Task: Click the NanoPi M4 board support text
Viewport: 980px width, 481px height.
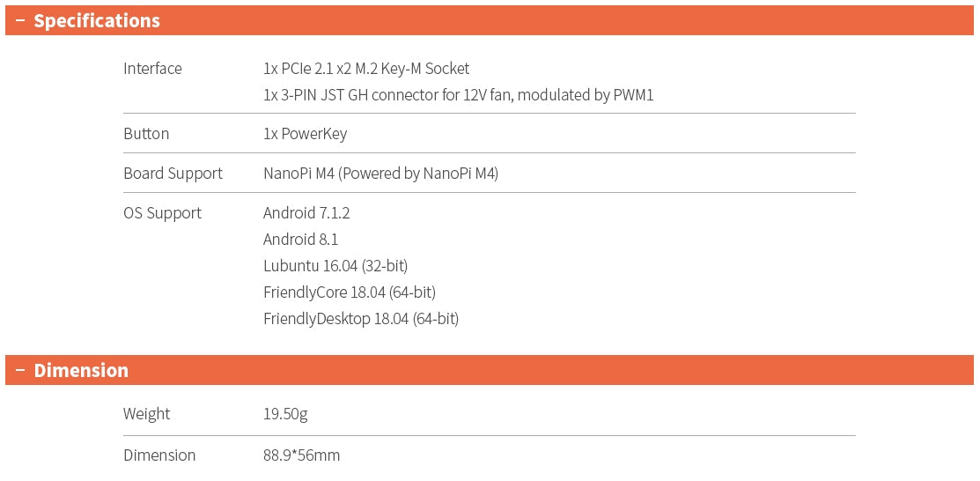Action: [x=380, y=174]
